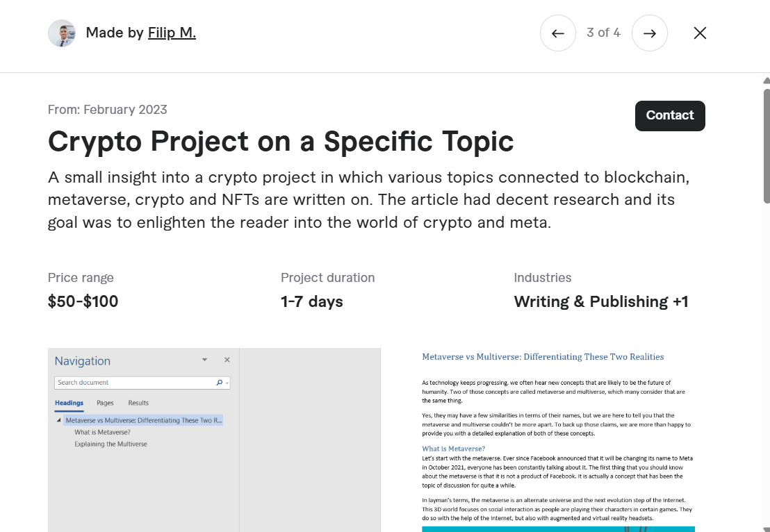Switch to the Results tab
The width and height of the screenshot is (770, 532).
coord(138,403)
